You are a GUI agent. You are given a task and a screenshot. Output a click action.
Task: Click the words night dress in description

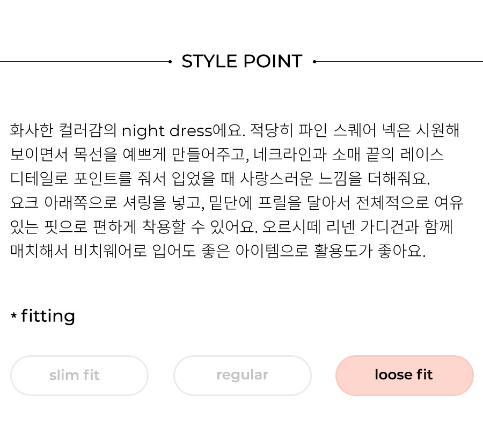click(167, 131)
